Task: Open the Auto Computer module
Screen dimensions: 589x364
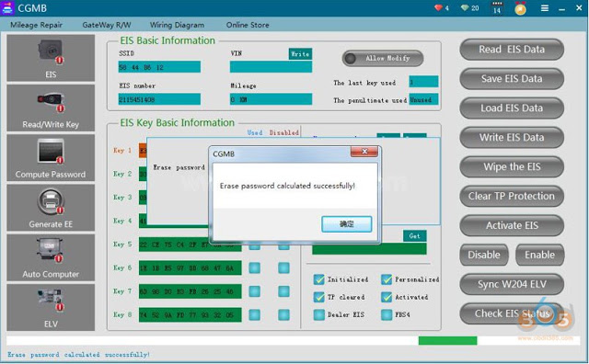Action: click(51, 257)
